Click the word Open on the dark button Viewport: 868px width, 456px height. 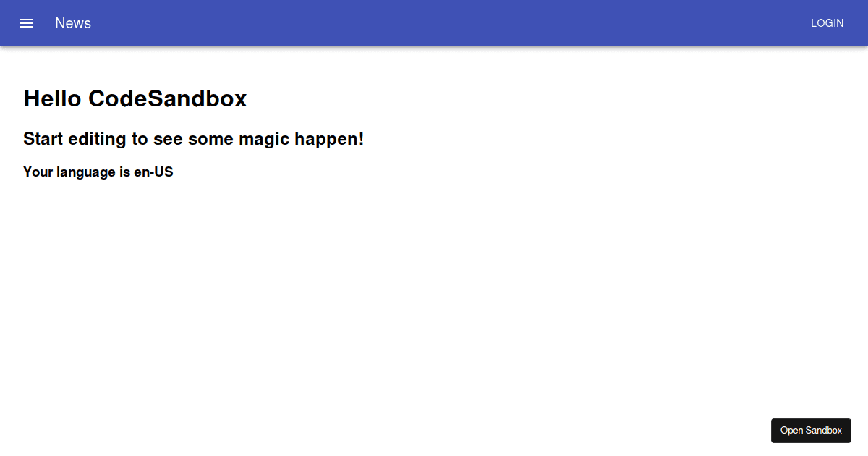pos(792,431)
